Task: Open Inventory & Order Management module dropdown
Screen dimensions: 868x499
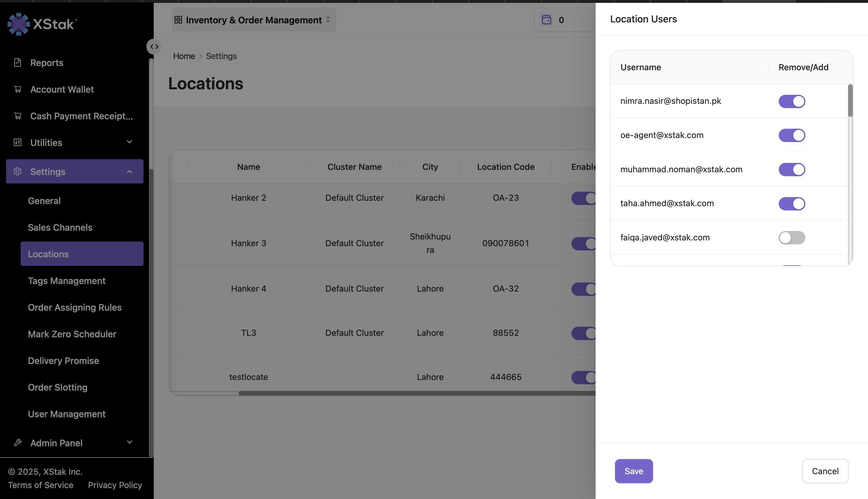Action: [x=254, y=20]
